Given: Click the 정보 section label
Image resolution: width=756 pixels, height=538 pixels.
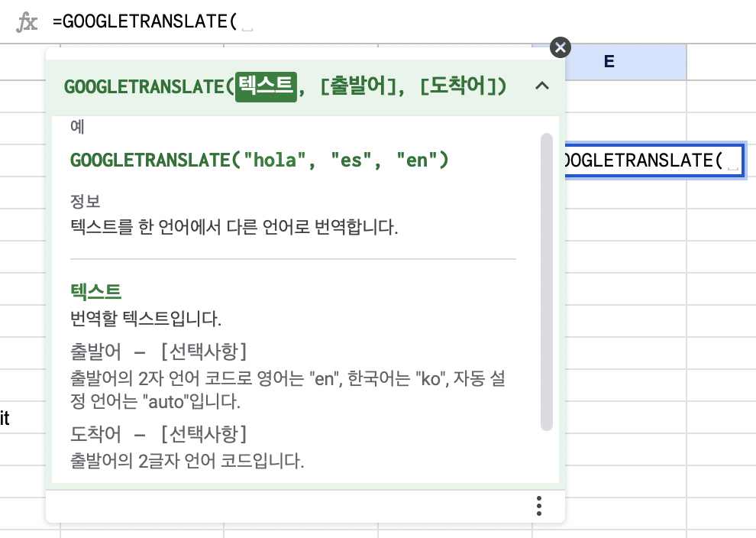Looking at the screenshot, I should pyautogui.click(x=85, y=201).
